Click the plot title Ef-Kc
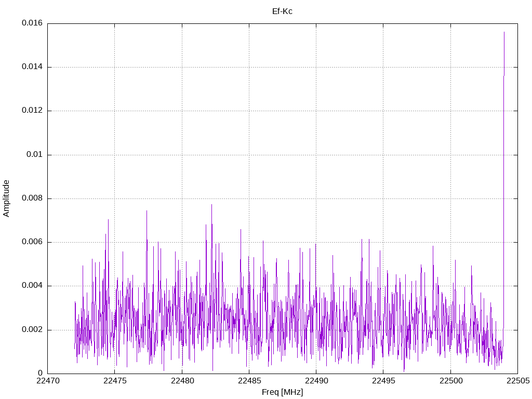 282,11
